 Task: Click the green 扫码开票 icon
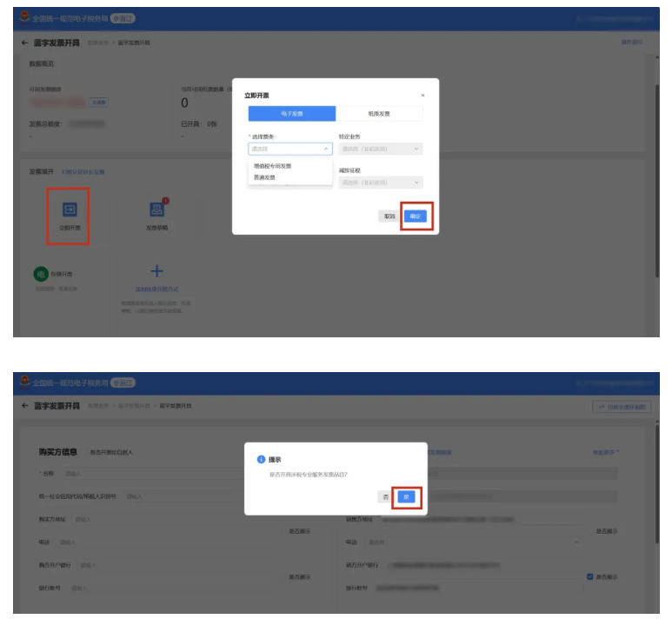[x=40, y=275]
